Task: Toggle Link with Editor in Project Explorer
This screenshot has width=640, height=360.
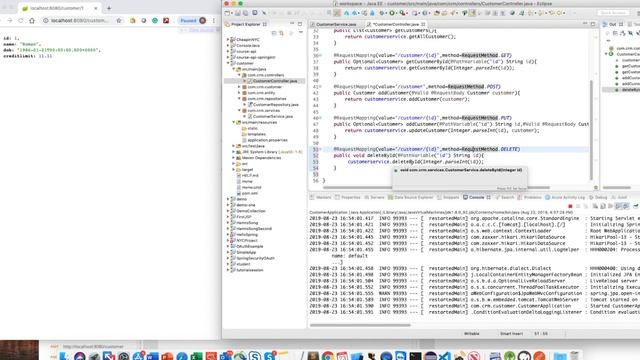Action: [x=281, y=33]
